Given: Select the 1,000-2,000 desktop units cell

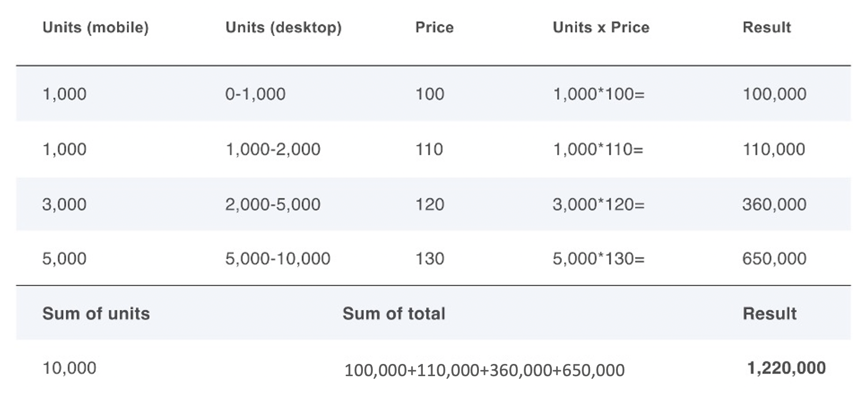Looking at the screenshot, I should pos(273,149).
